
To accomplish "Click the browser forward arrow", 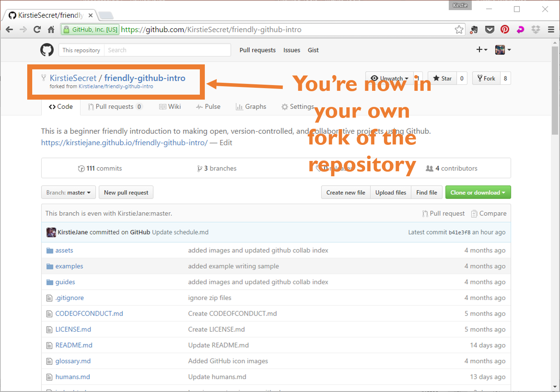I will click(23, 30).
